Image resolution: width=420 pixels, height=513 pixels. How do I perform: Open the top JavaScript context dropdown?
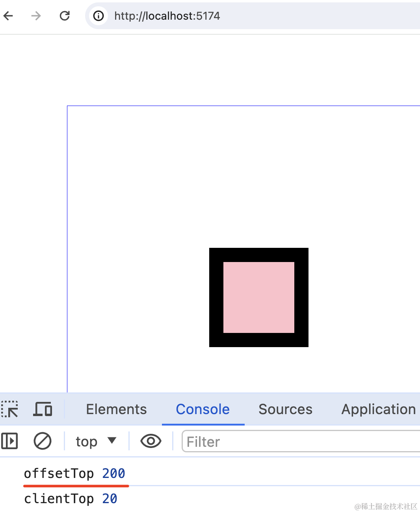[x=96, y=441]
